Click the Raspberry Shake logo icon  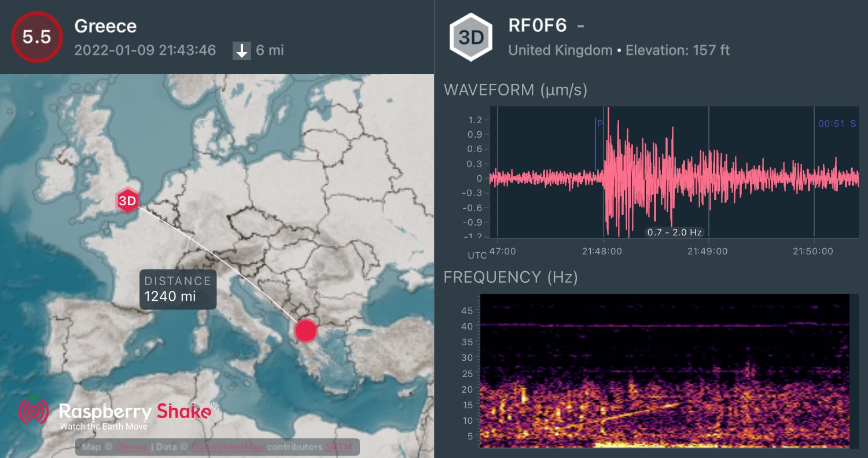pos(34,411)
